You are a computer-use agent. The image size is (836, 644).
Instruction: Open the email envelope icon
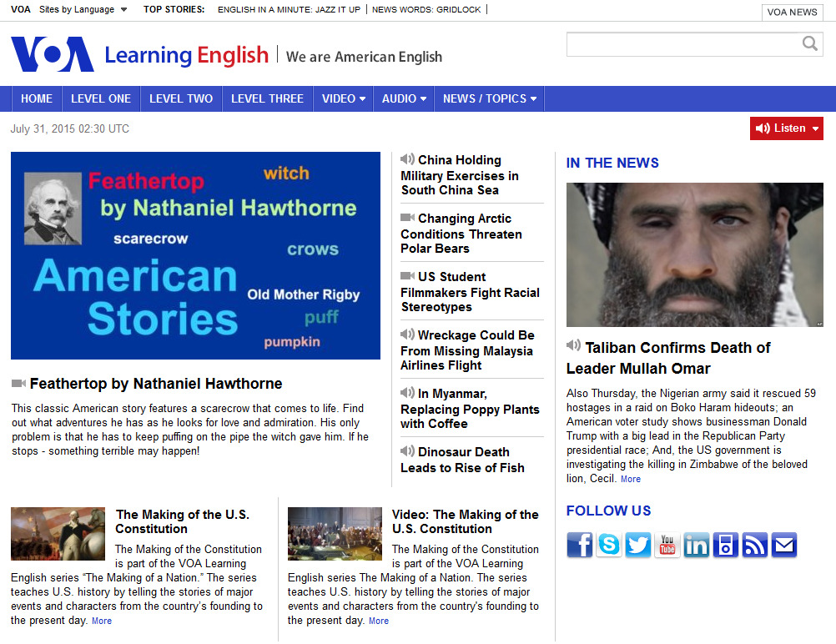tap(783, 545)
